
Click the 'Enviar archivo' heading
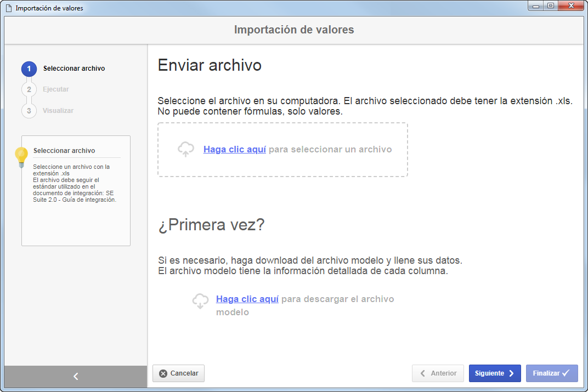[209, 65]
